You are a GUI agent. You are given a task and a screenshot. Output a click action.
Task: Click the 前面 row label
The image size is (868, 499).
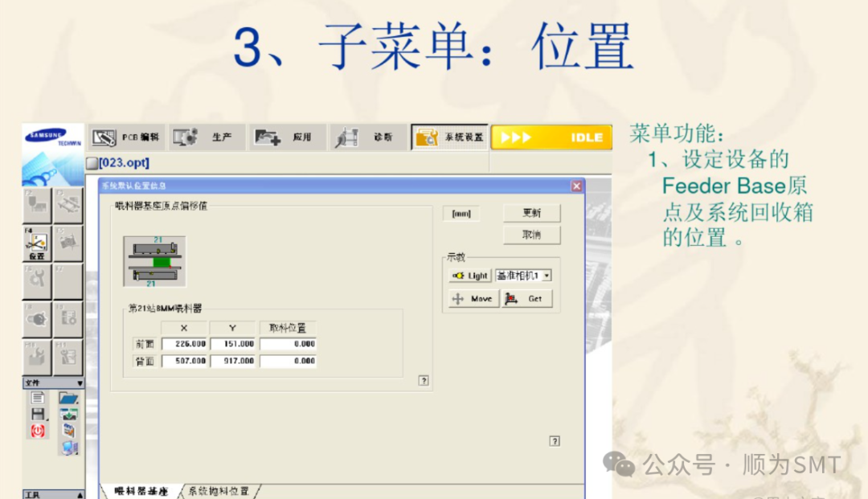pyautogui.click(x=145, y=344)
